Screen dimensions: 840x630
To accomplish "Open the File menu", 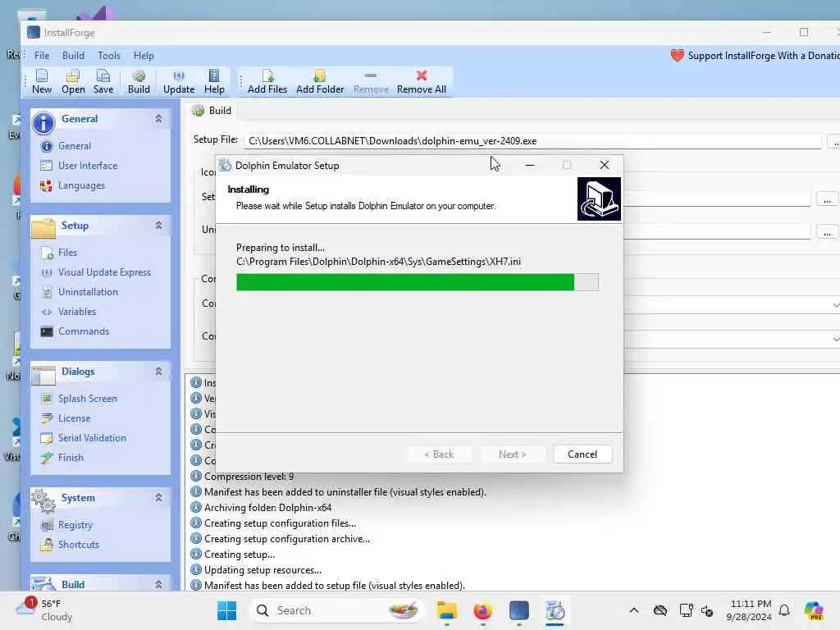I will click(x=42, y=56).
